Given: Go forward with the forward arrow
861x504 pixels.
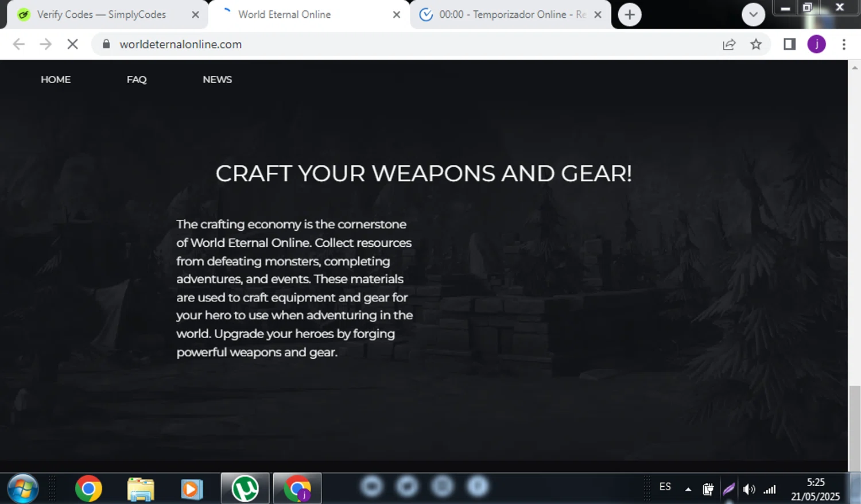Looking at the screenshot, I should tap(45, 44).
